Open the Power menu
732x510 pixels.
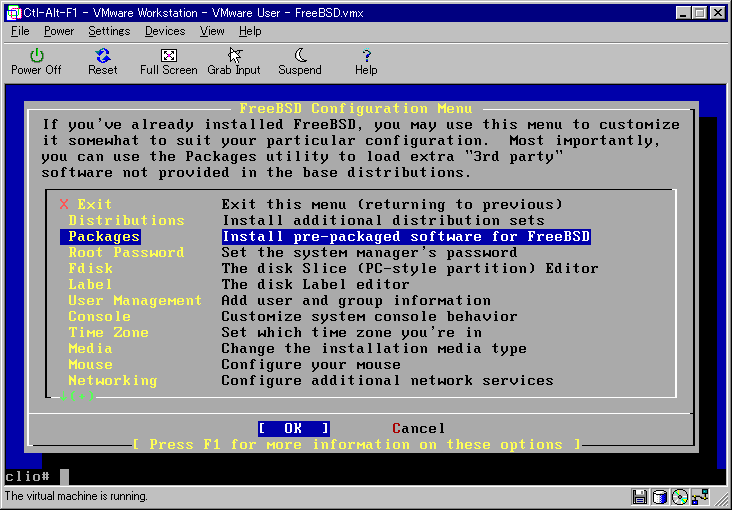coord(59,31)
